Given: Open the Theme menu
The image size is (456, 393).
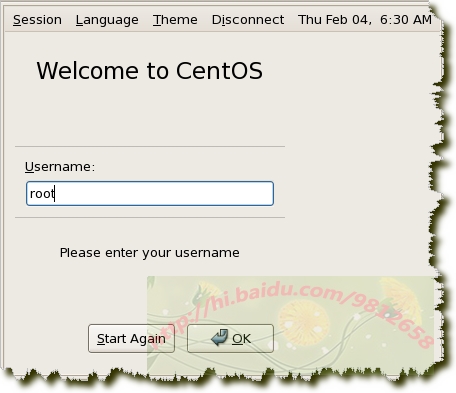Looking at the screenshot, I should point(175,20).
